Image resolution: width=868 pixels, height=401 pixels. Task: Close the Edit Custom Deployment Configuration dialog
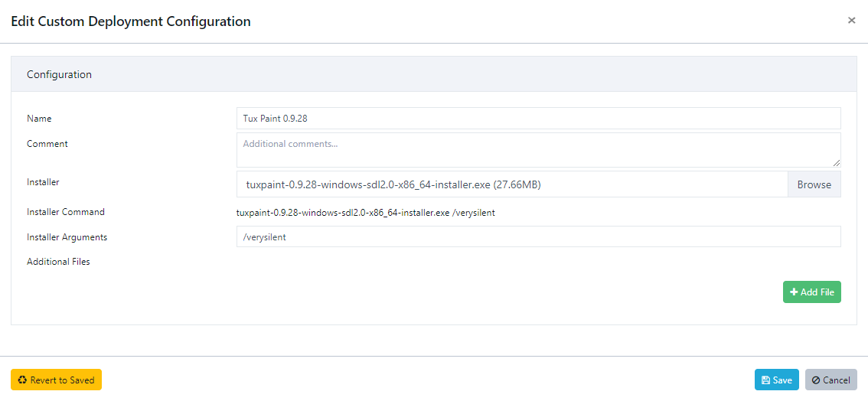(851, 21)
